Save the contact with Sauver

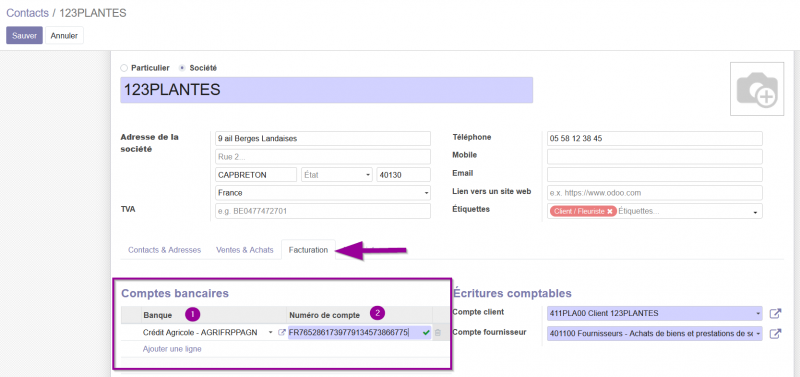(24, 36)
